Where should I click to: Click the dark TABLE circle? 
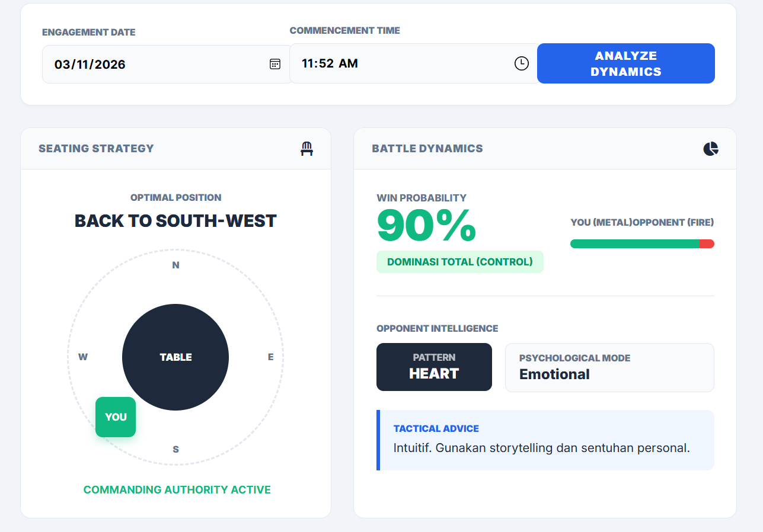pyautogui.click(x=175, y=357)
